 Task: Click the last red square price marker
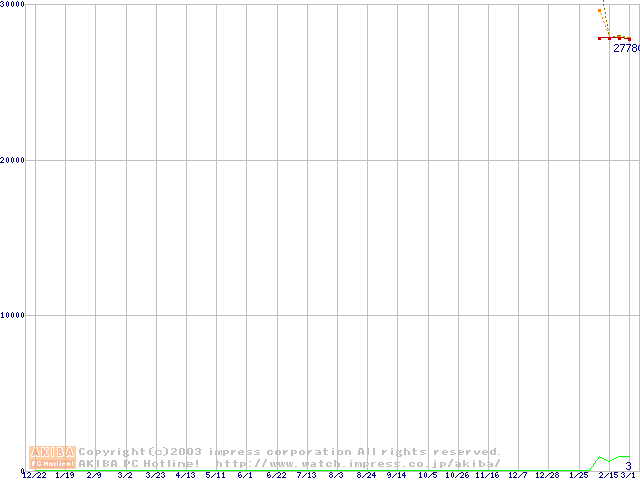pos(629,39)
